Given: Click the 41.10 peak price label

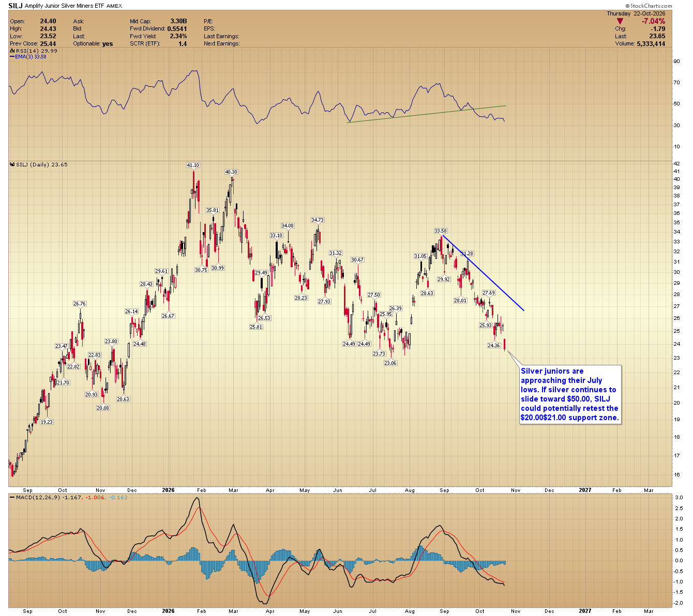Looking at the screenshot, I should point(193,165).
